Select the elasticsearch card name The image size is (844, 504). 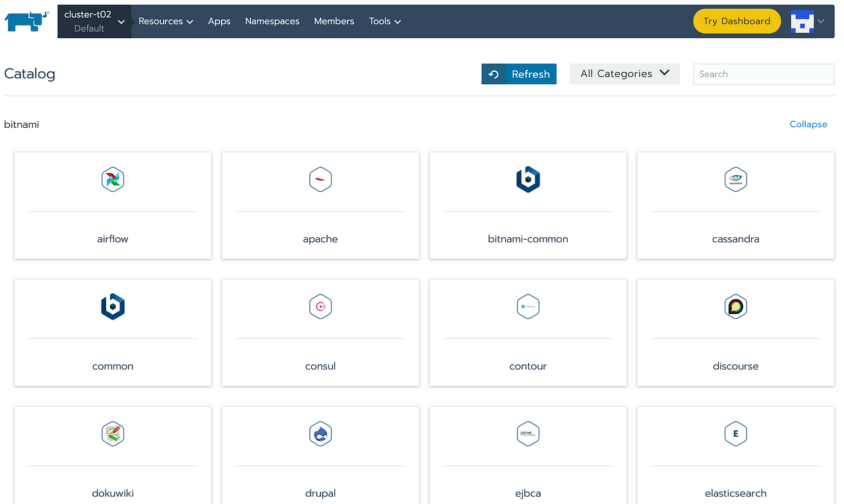coord(736,493)
